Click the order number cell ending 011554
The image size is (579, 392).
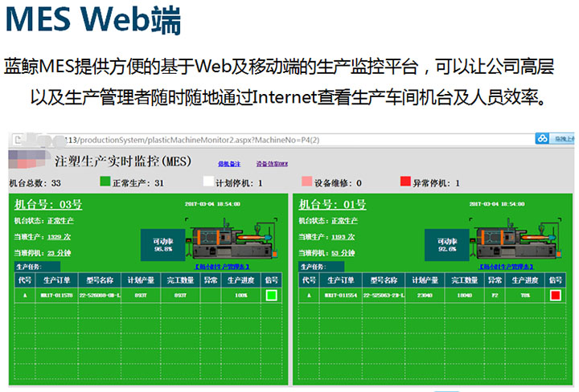tap(340, 296)
